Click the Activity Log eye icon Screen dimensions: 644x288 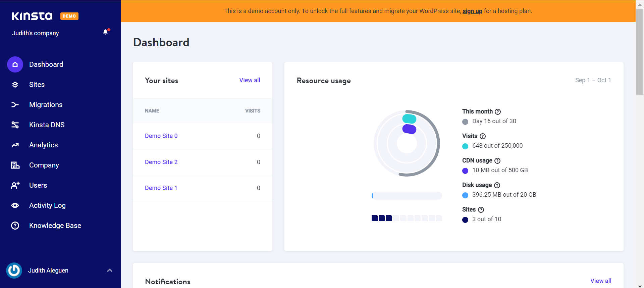15,205
